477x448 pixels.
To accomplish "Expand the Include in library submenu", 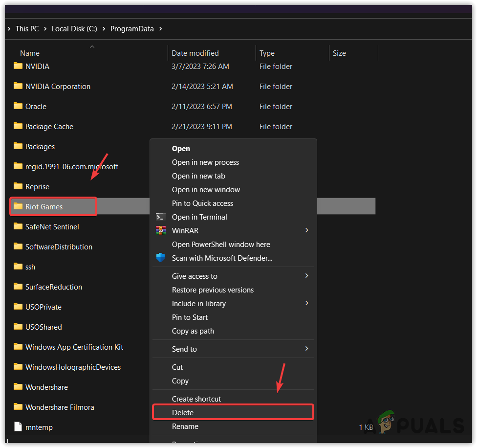I will tap(307, 303).
